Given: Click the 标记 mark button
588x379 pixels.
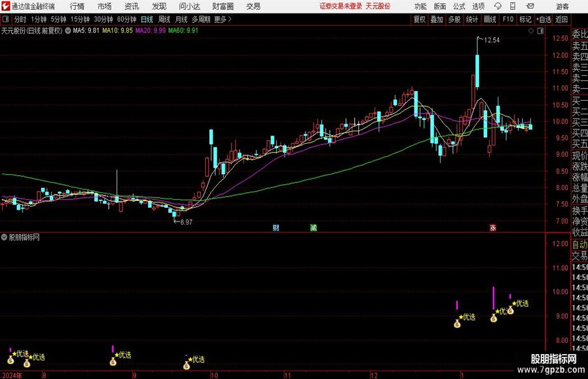Looking at the screenshot, I should [x=525, y=19].
